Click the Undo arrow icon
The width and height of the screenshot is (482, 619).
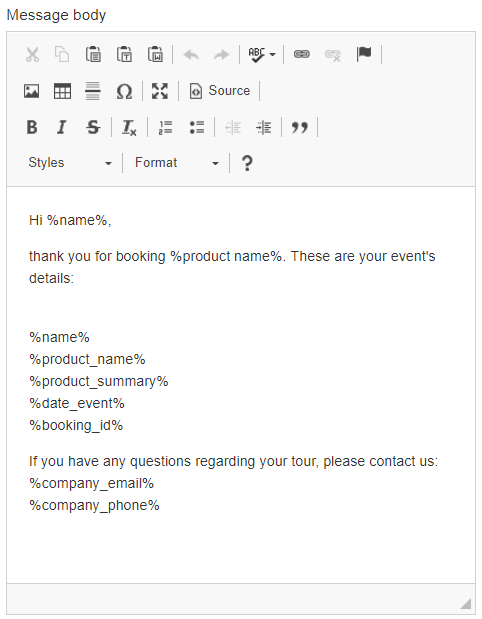pos(191,54)
